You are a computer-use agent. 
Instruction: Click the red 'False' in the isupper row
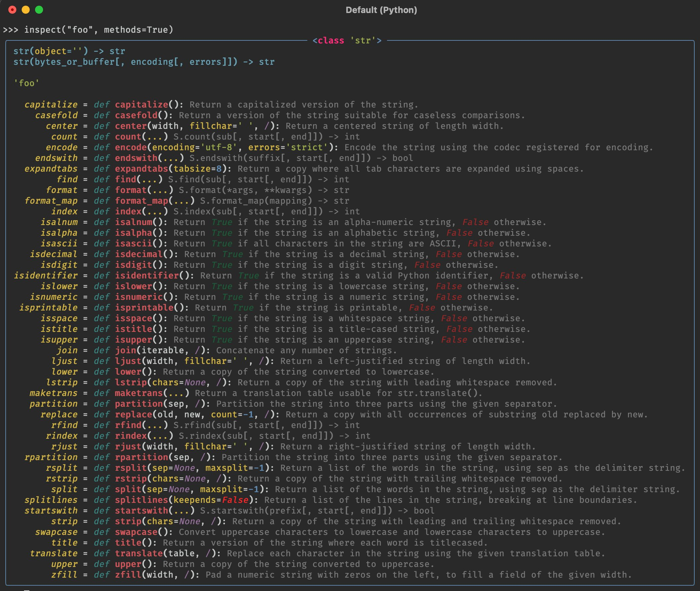[x=454, y=340]
